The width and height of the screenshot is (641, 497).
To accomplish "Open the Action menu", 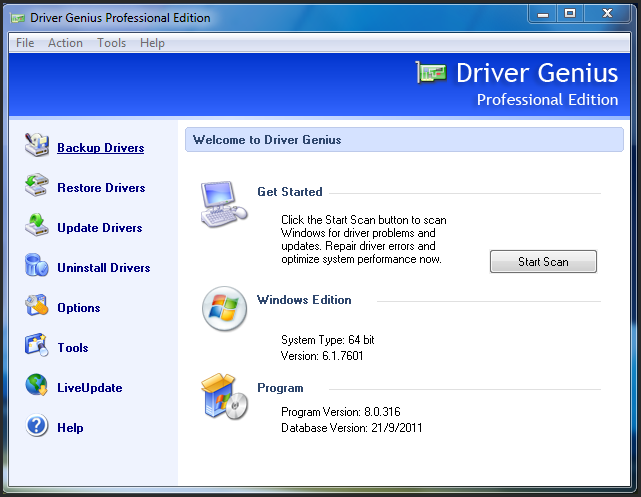I will click(x=65, y=43).
